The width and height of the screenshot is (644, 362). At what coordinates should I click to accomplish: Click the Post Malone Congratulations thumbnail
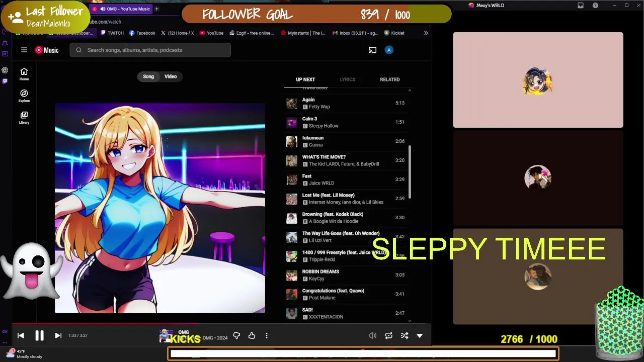pos(292,295)
